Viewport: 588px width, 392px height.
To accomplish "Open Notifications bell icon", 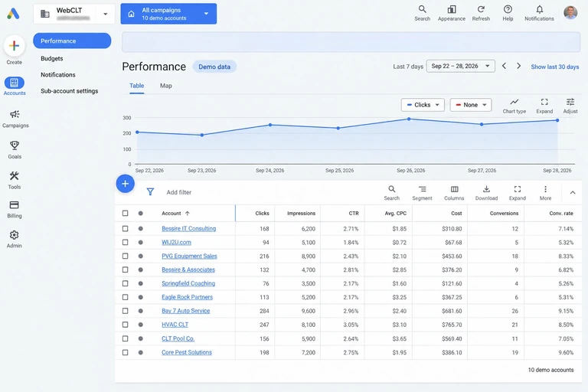I will [539, 9].
